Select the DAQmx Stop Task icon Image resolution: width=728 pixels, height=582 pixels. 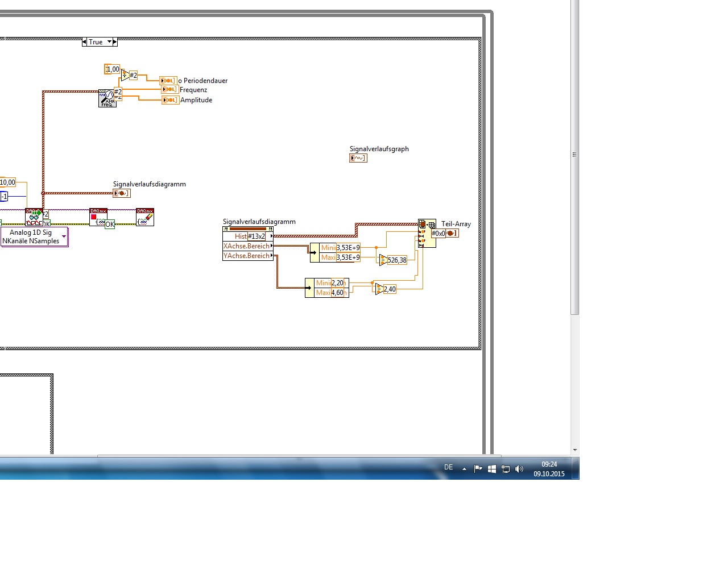tap(98, 217)
